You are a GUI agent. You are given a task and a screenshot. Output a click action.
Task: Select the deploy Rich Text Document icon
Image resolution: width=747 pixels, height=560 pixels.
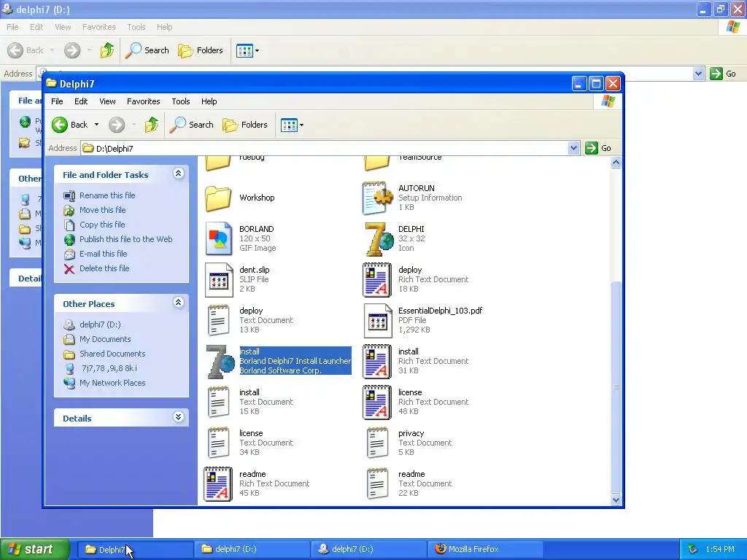click(x=377, y=279)
